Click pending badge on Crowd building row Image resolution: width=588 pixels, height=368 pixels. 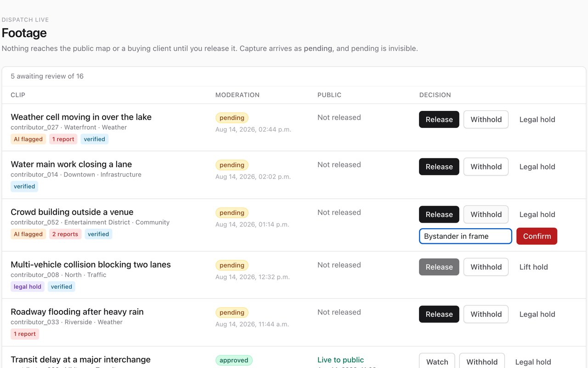point(232,213)
